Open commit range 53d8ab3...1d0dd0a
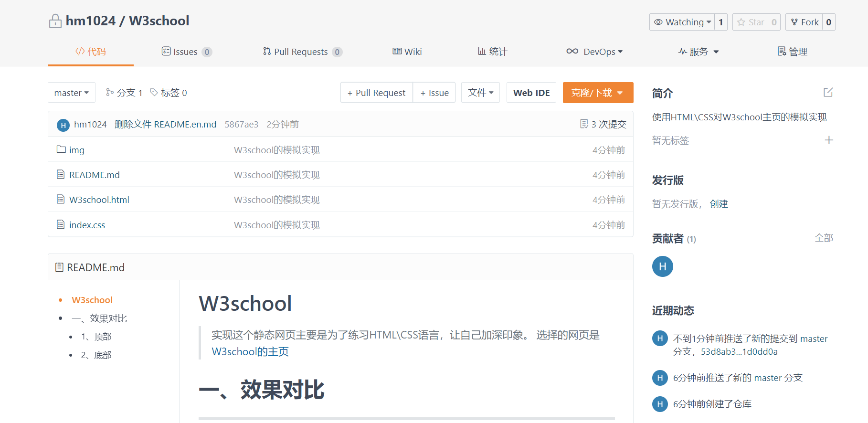The width and height of the screenshot is (868, 423). (739, 352)
